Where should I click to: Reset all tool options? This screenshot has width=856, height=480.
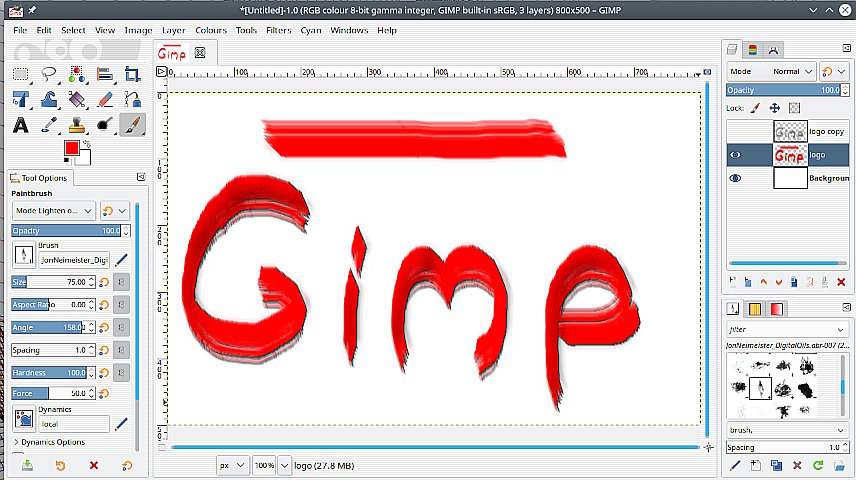[127, 465]
